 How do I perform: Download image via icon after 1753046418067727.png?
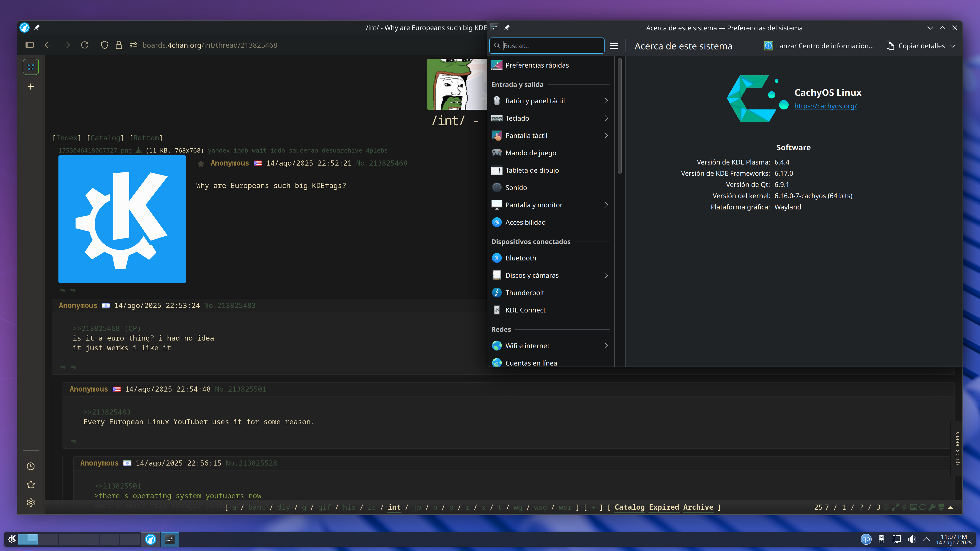tap(139, 151)
